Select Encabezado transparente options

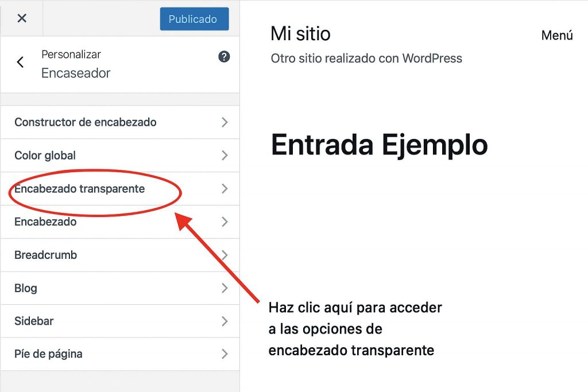tap(80, 189)
